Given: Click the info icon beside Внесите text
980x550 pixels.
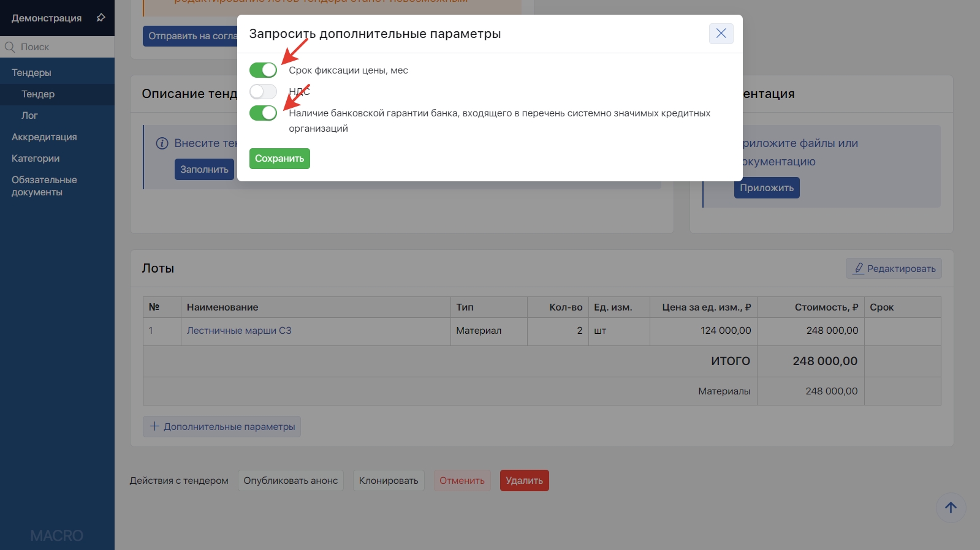Looking at the screenshot, I should click(x=162, y=143).
